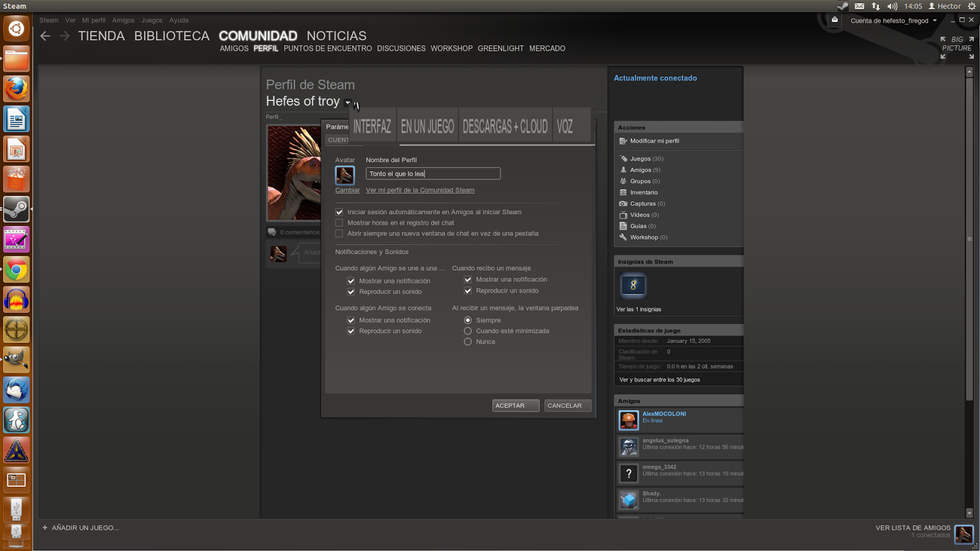Image resolution: width=980 pixels, height=551 pixels.
Task: Select the Cuando esté minimizada radio option
Action: [468, 331]
